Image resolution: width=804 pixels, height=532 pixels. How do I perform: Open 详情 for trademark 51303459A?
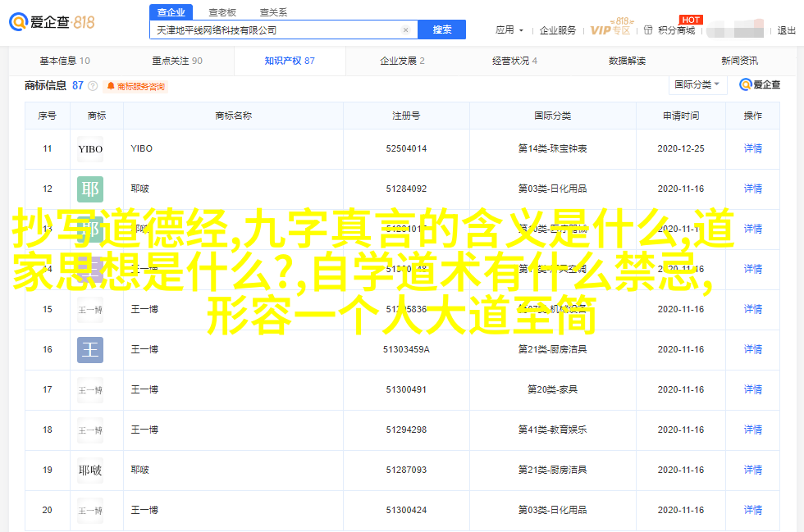point(753,349)
